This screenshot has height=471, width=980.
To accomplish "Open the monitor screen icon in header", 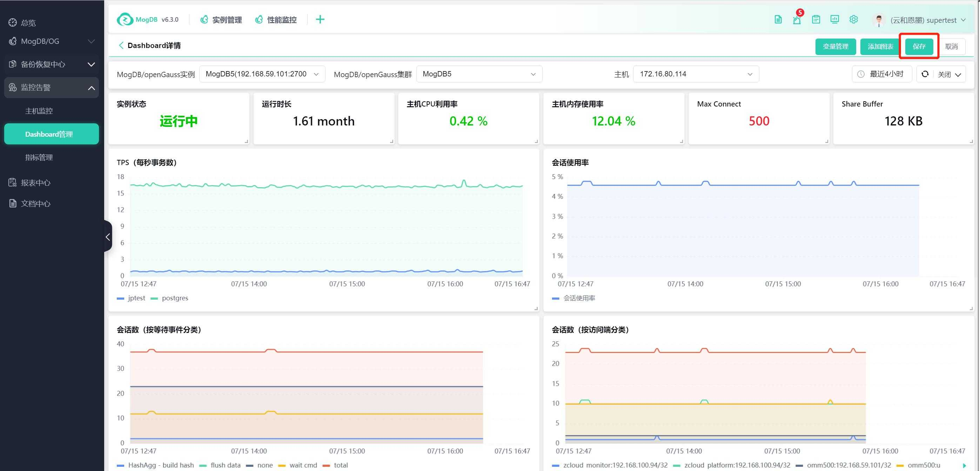I will 835,19.
